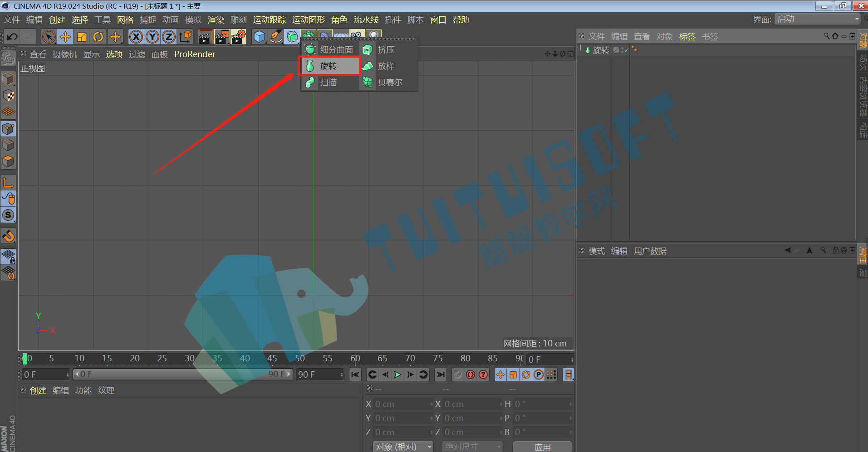The width and height of the screenshot is (868, 452).
Task: Open object manager 标签 menu
Action: 687,37
